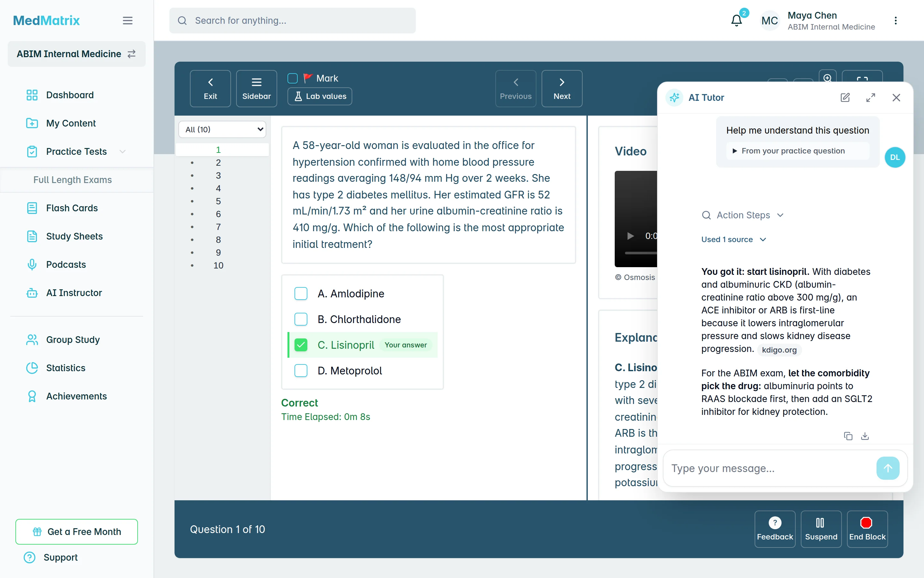Image resolution: width=924 pixels, height=578 pixels.
Task: Click the MC profile avatar
Action: pos(769,20)
